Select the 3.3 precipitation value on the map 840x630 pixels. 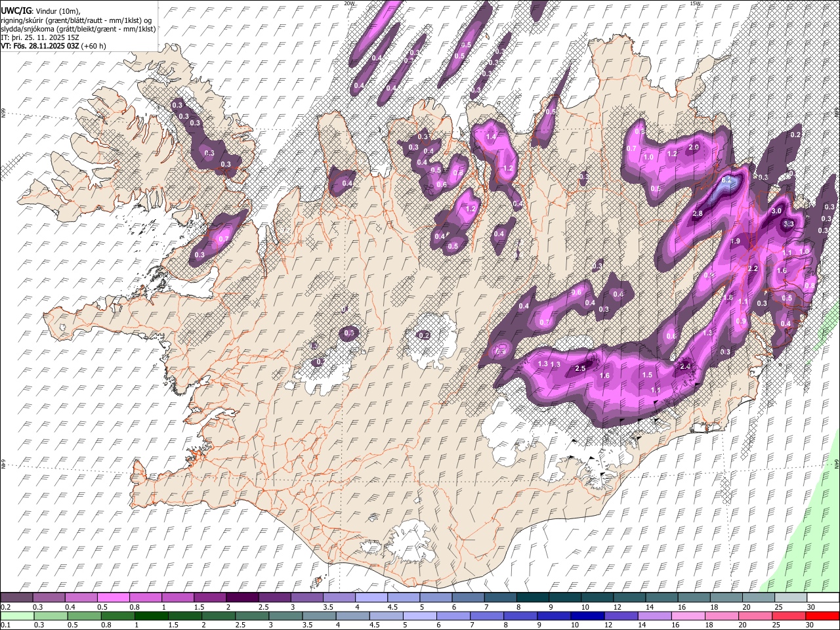click(789, 224)
